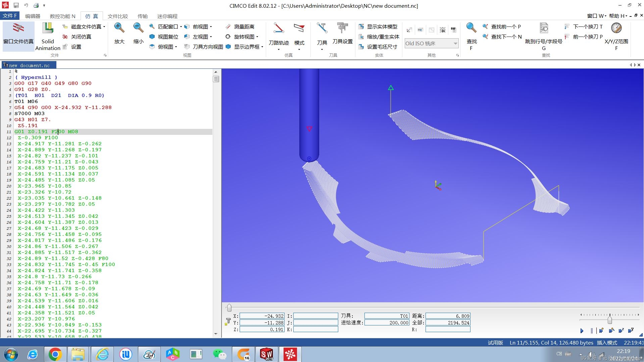Viewport: 644px width, 362px height.
Task: Switch to the 传输 transmission tab
Action: coord(143,16)
